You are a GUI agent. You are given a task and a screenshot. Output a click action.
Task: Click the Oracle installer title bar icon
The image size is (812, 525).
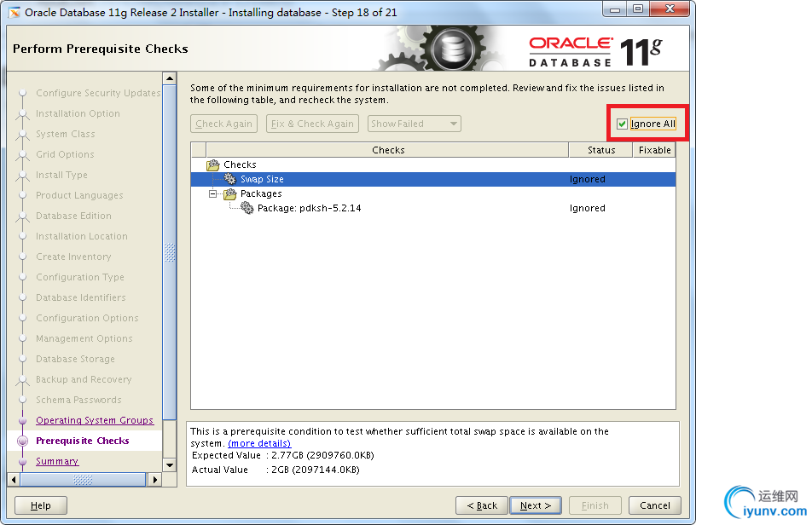[14, 13]
